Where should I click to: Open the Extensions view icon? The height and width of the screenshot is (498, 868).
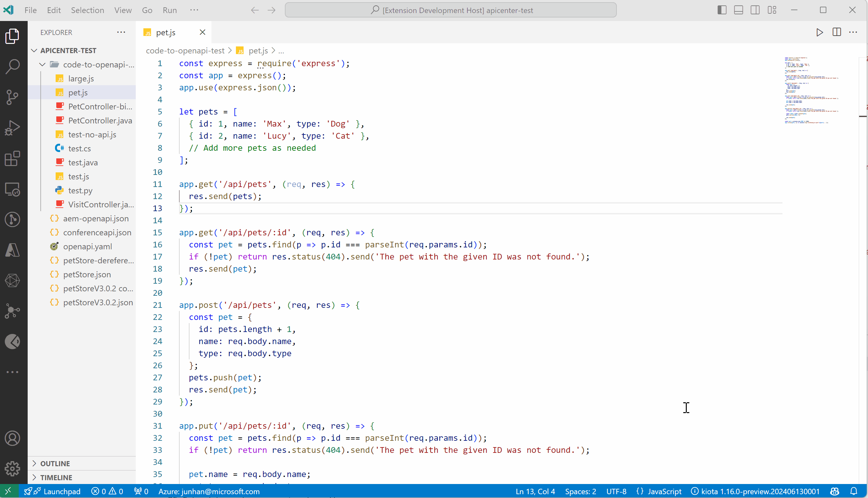(13, 158)
